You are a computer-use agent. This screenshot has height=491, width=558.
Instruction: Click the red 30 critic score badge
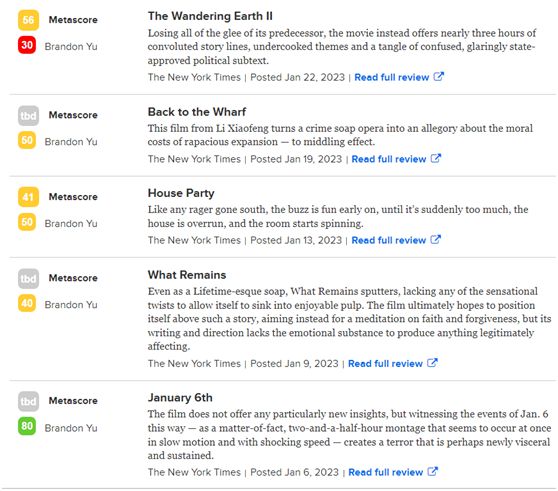click(27, 45)
